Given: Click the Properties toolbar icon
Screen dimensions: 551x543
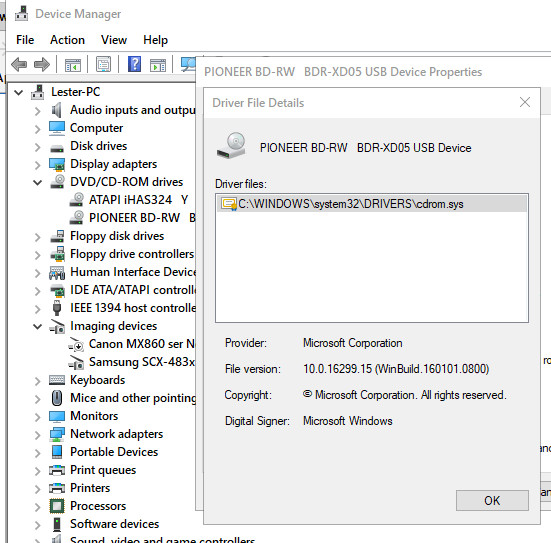Looking at the screenshot, I should click(104, 64).
